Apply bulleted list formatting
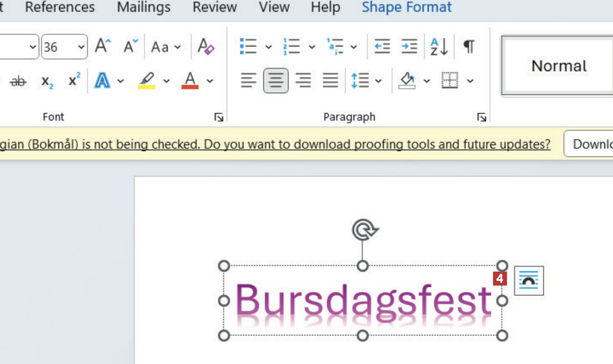Image resolution: width=613 pixels, height=364 pixels. click(x=248, y=46)
